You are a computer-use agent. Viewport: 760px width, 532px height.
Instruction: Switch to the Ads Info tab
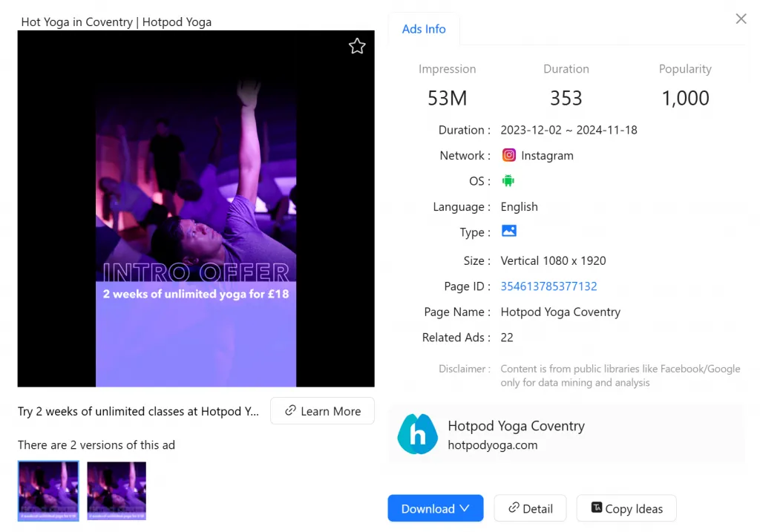pos(424,29)
